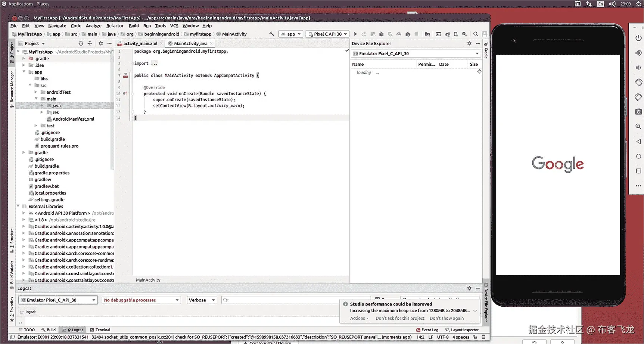Open Places menu in top panel
This screenshot has height=344, width=644.
tap(43, 4)
